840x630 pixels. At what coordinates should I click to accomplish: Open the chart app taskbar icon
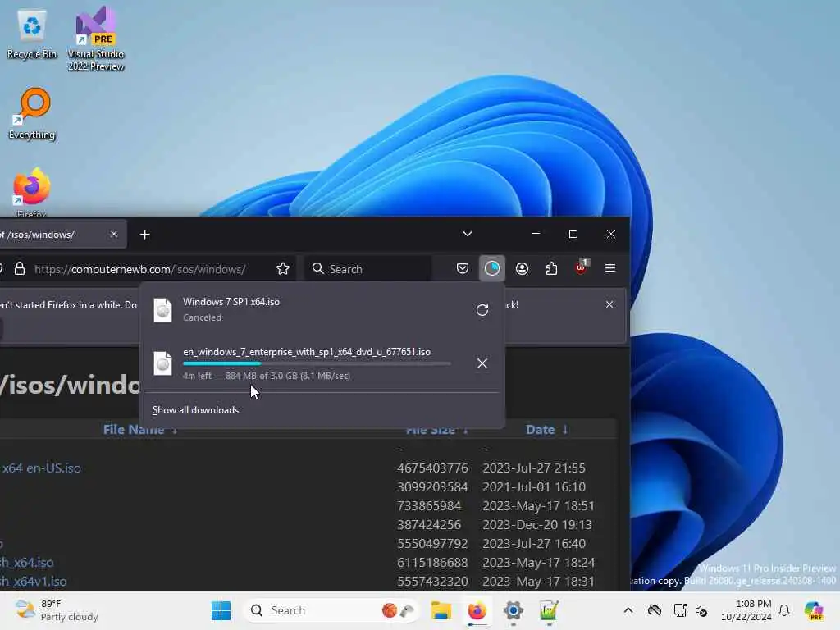pos(549,610)
